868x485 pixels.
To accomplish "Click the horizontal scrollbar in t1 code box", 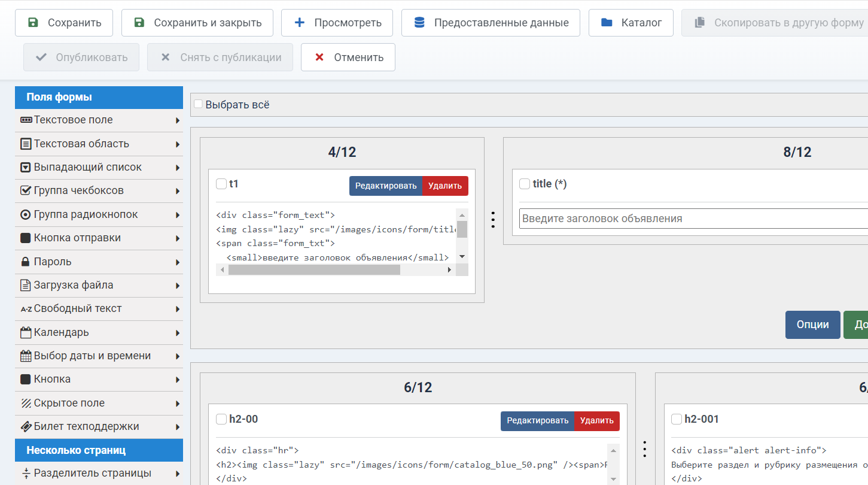I will 314,270.
